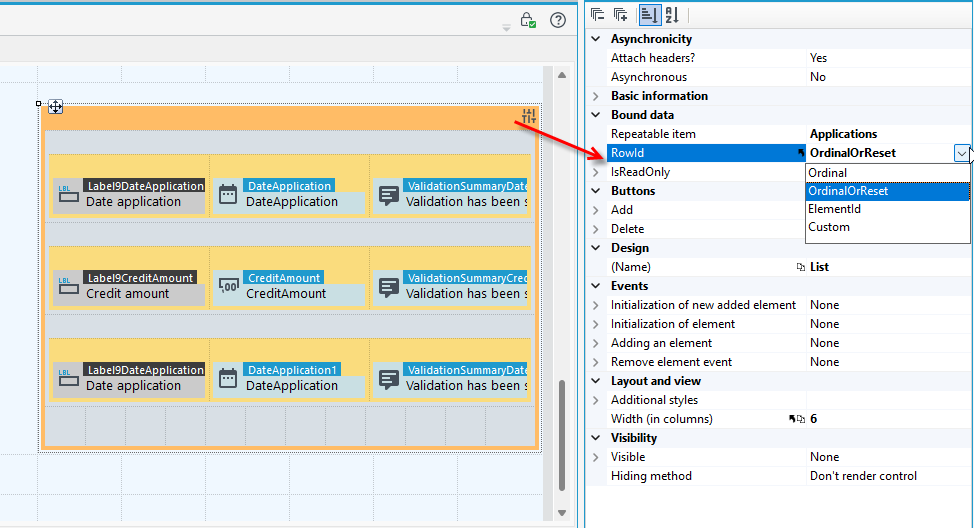Viewport: 974px width, 528px height.
Task: Expand the Visible property
Action: (x=596, y=457)
